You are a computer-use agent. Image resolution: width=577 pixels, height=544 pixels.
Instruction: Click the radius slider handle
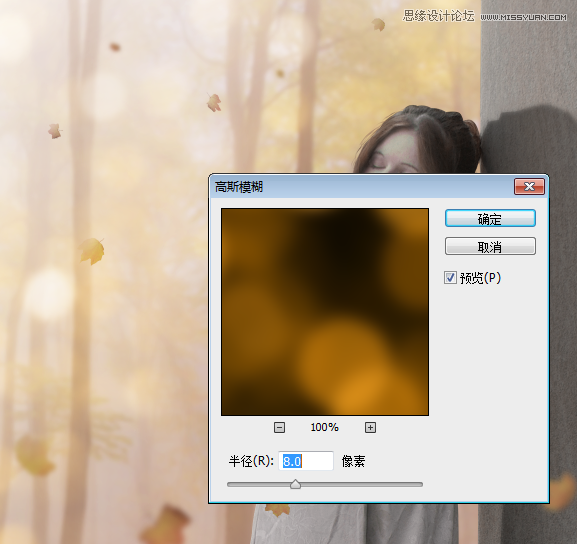click(x=295, y=484)
